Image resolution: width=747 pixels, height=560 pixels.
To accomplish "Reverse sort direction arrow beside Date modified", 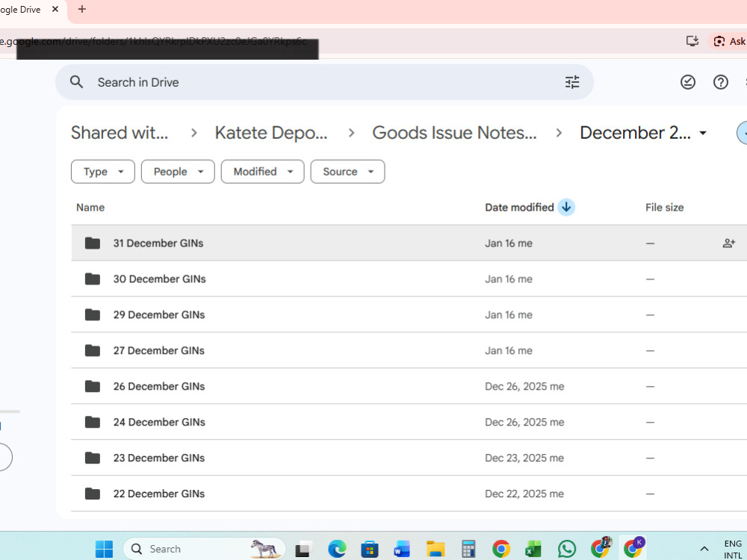I will coord(566,207).
